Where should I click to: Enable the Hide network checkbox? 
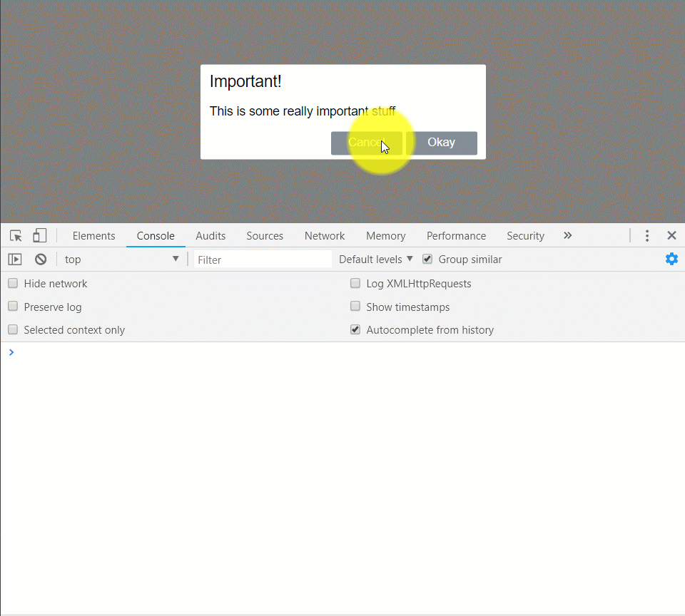pos(12,283)
